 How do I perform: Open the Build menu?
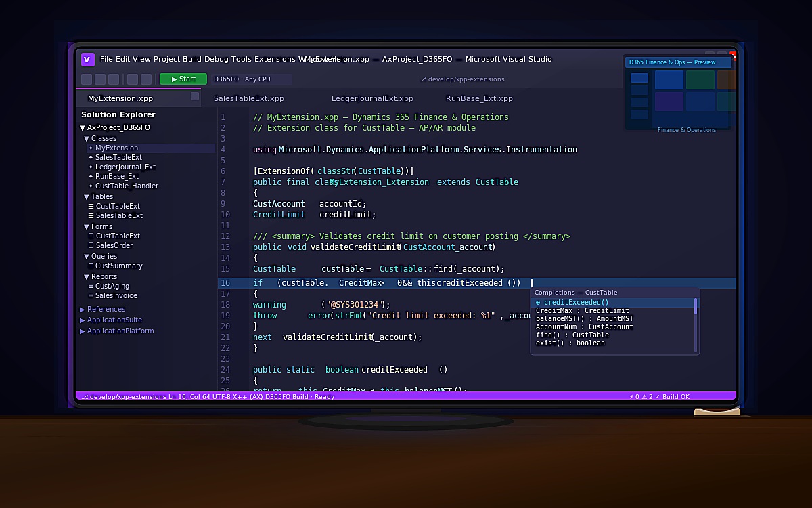point(192,60)
